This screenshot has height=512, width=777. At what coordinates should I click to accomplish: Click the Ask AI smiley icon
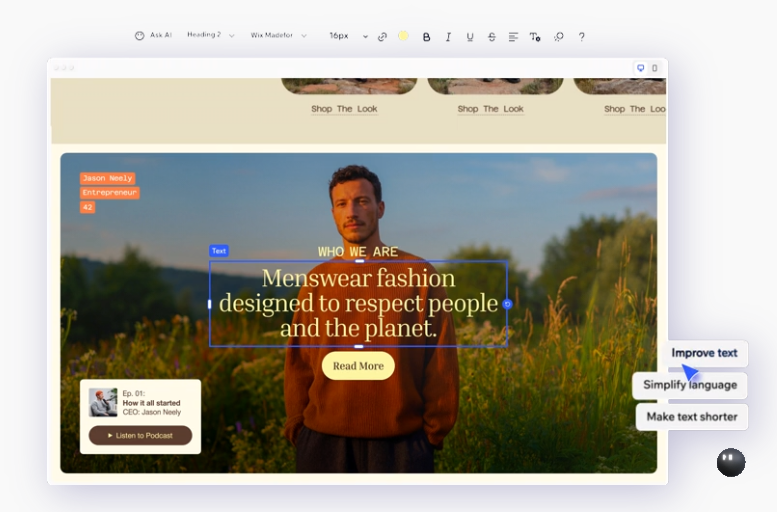click(x=140, y=36)
